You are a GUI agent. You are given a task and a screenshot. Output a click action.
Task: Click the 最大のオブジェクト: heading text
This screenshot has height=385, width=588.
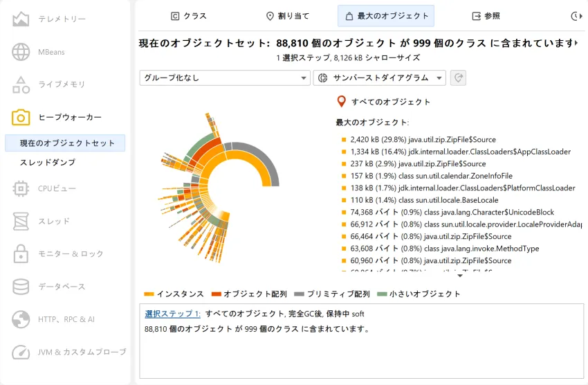372,123
